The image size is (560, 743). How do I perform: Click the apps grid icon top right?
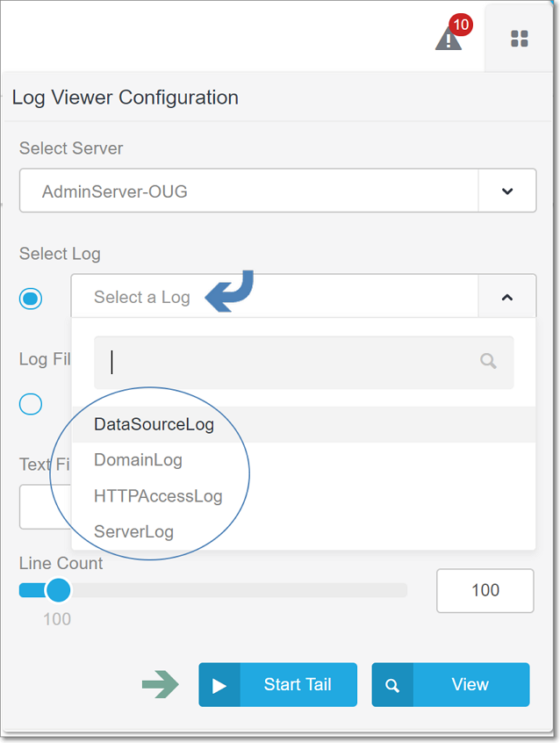click(519, 39)
